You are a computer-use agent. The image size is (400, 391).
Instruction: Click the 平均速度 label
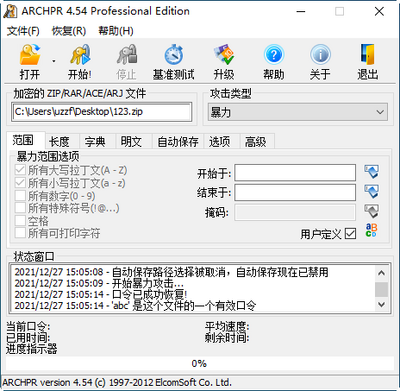point(227,326)
